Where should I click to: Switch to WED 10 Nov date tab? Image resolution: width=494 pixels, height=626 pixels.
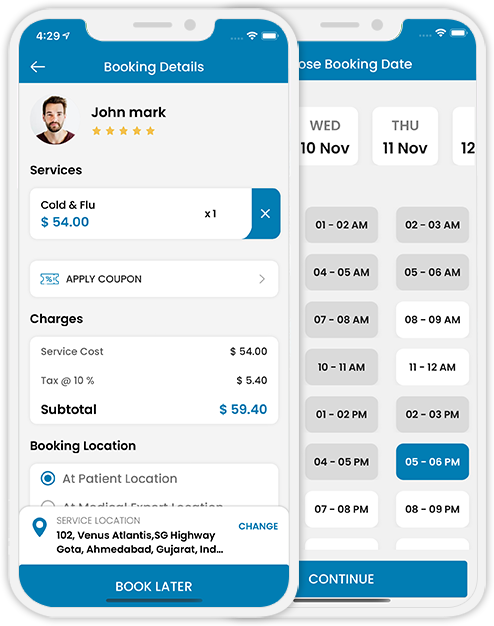point(327,136)
